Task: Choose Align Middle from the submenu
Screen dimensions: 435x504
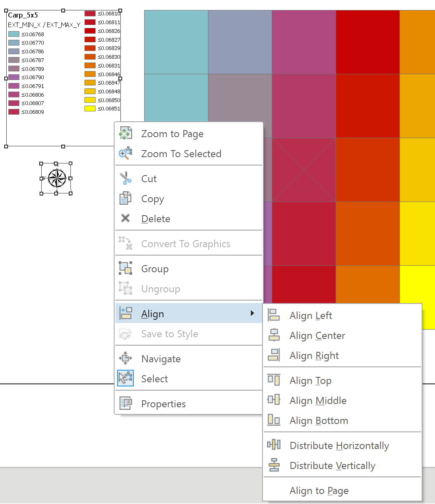Action: 318,401
